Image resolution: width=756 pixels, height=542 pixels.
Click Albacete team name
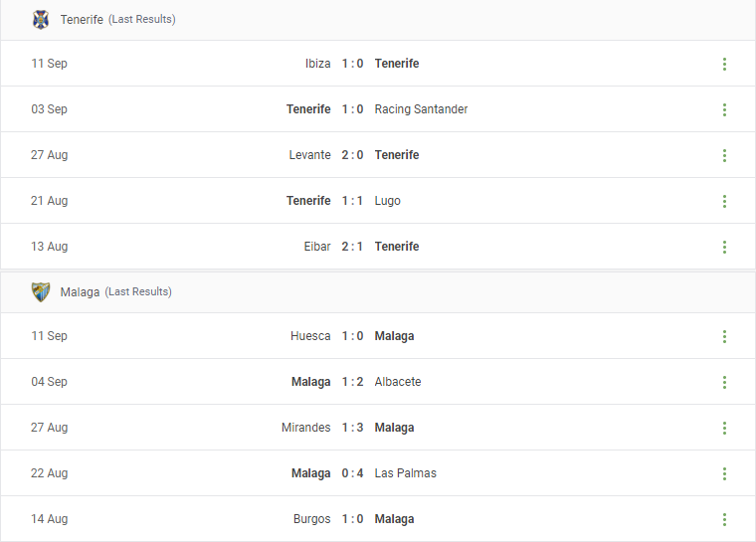coord(398,382)
